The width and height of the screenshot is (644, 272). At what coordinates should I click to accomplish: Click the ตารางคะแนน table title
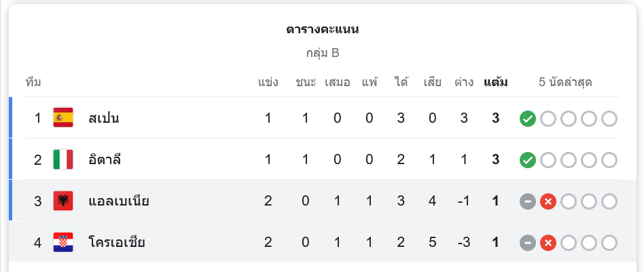[323, 30]
